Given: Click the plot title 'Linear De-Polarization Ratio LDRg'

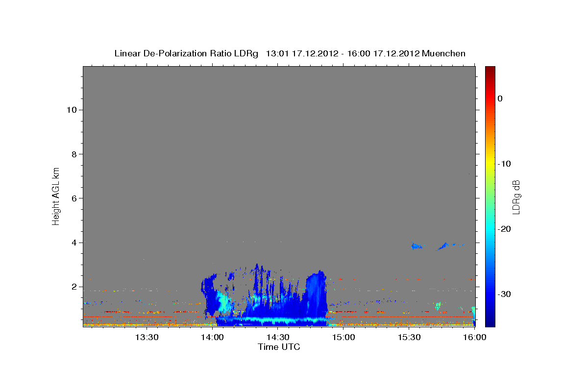Looking at the screenshot, I should click(186, 53).
